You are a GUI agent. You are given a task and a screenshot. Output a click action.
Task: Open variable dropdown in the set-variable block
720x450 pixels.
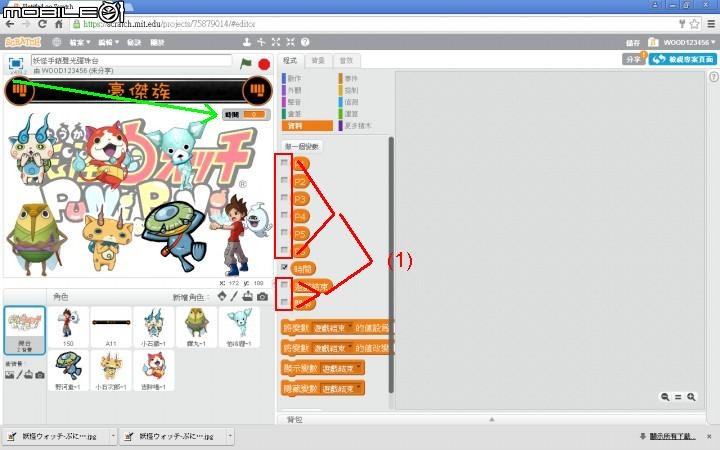[x=333, y=328]
